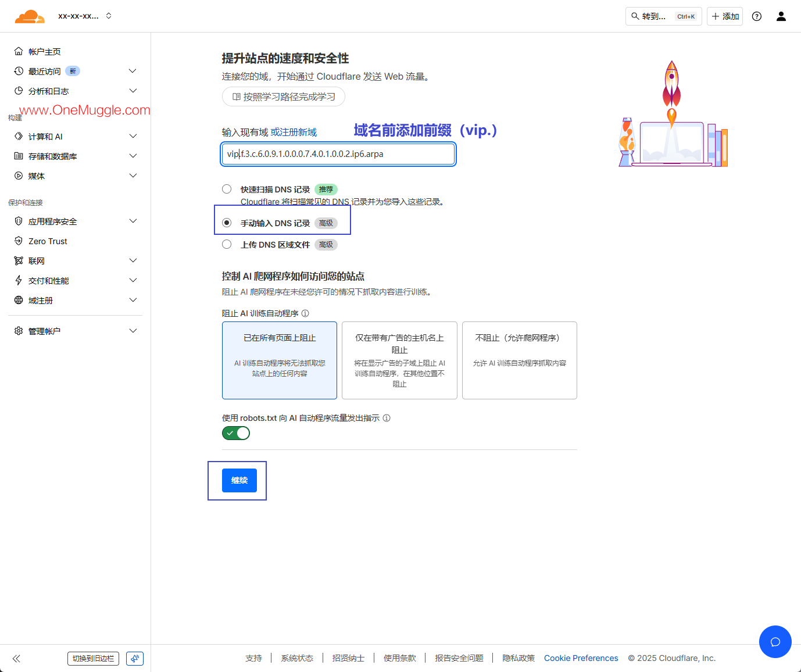Image resolution: width=801 pixels, height=672 pixels.
Task: Open the 隐私政策 footer link
Action: click(x=518, y=658)
